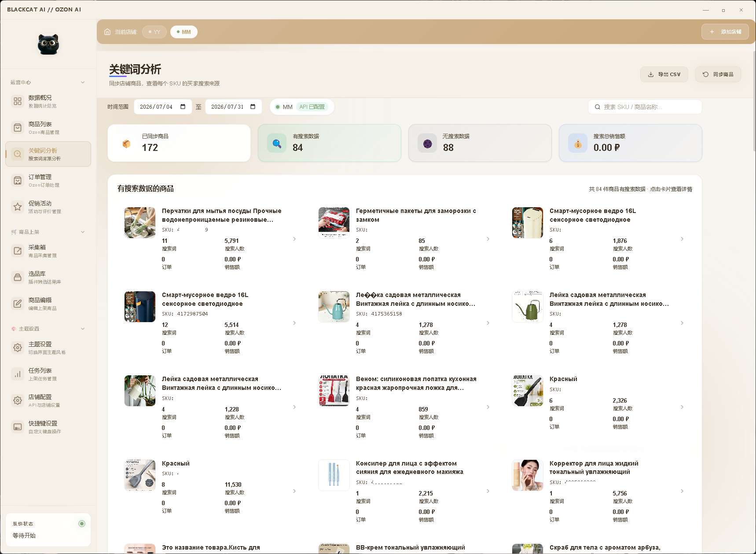
Task: Expand details arrow on Корректор для лица card
Action: coord(682,491)
